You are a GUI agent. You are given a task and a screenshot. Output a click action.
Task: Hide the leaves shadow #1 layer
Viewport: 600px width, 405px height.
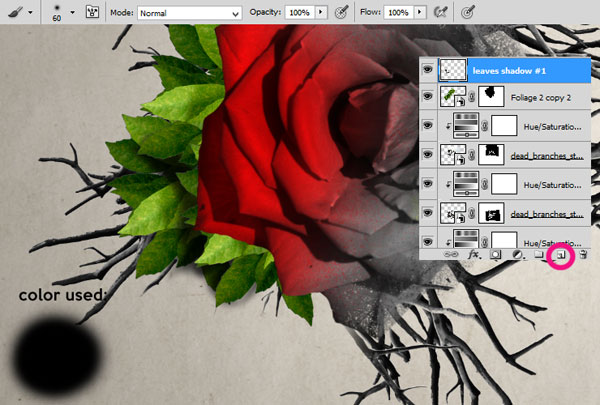[428, 70]
